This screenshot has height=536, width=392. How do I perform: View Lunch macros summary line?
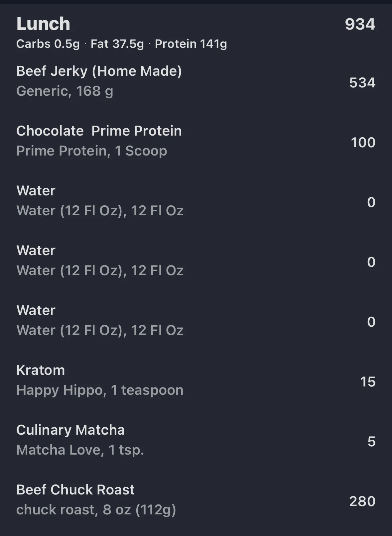122,44
